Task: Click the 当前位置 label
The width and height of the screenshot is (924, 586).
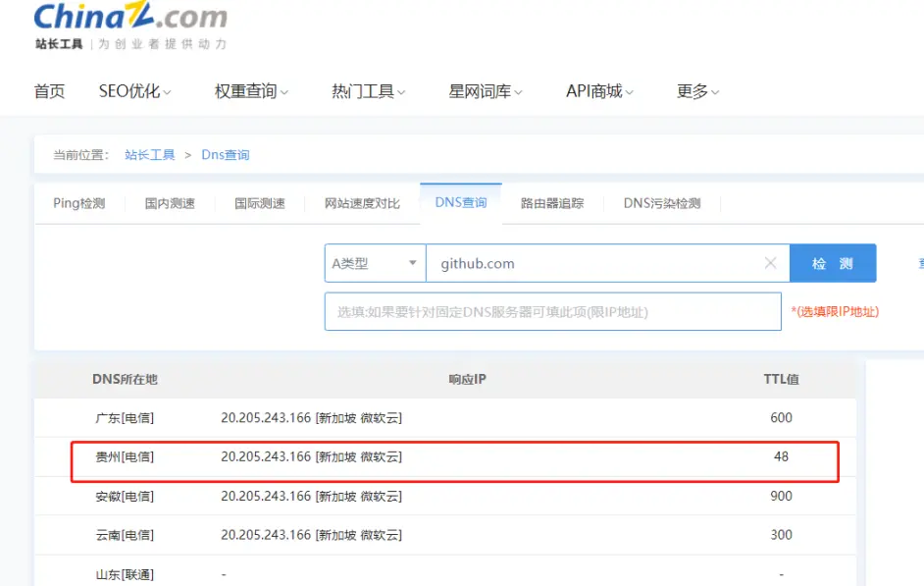Action: coord(81,155)
